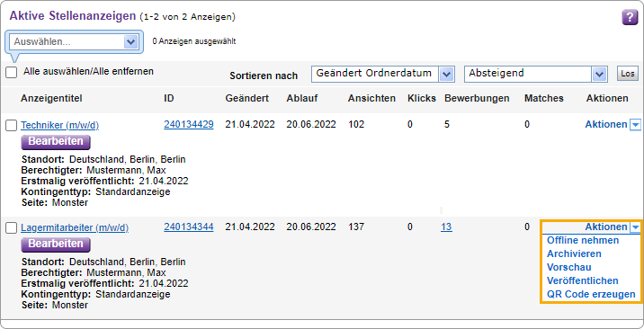Viewport: 644px width, 329px height.
Task: Tick the checkbox next to Techniker (m/w/d)
Action: (x=12, y=126)
